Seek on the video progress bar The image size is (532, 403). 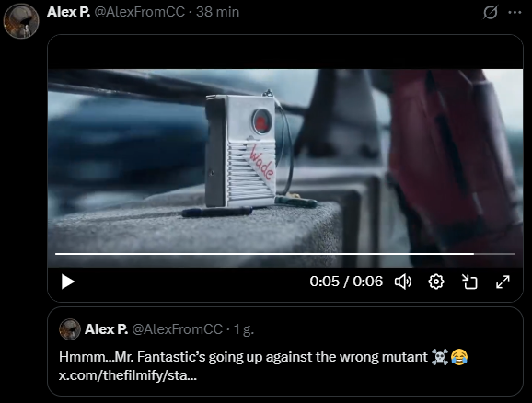pyautogui.click(x=285, y=254)
